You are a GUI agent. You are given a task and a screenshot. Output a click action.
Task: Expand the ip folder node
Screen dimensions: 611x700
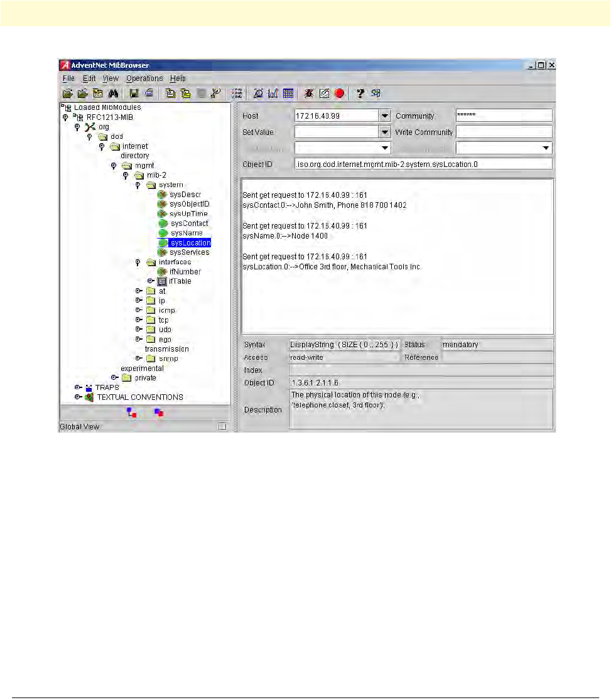[139, 301]
